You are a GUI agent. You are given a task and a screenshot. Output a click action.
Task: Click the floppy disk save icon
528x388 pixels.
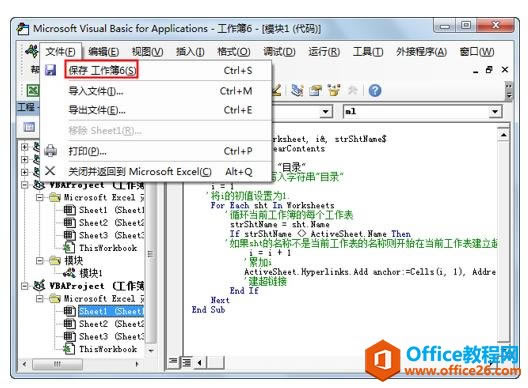click(x=51, y=70)
